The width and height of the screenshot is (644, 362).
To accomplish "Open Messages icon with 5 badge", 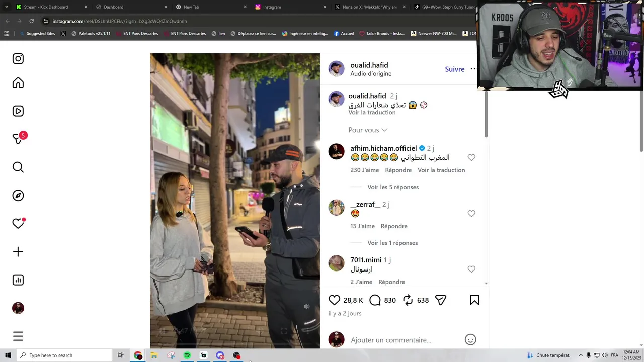I will [18, 139].
